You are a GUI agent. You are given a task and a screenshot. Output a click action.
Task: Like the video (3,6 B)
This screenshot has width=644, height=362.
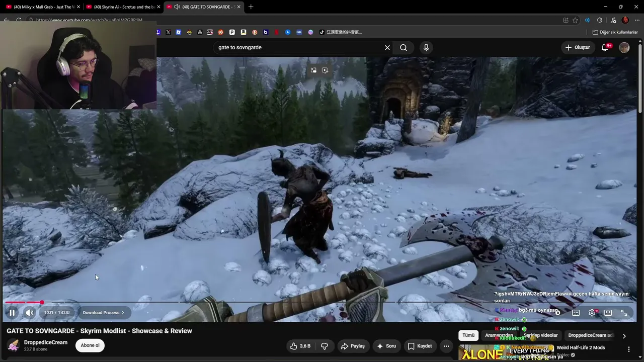pos(300,346)
